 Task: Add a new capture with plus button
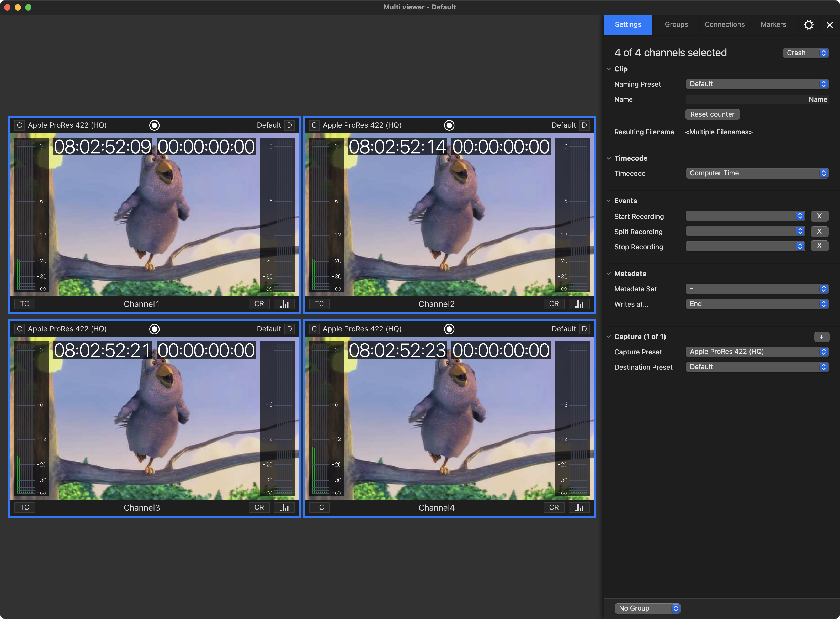[821, 337]
